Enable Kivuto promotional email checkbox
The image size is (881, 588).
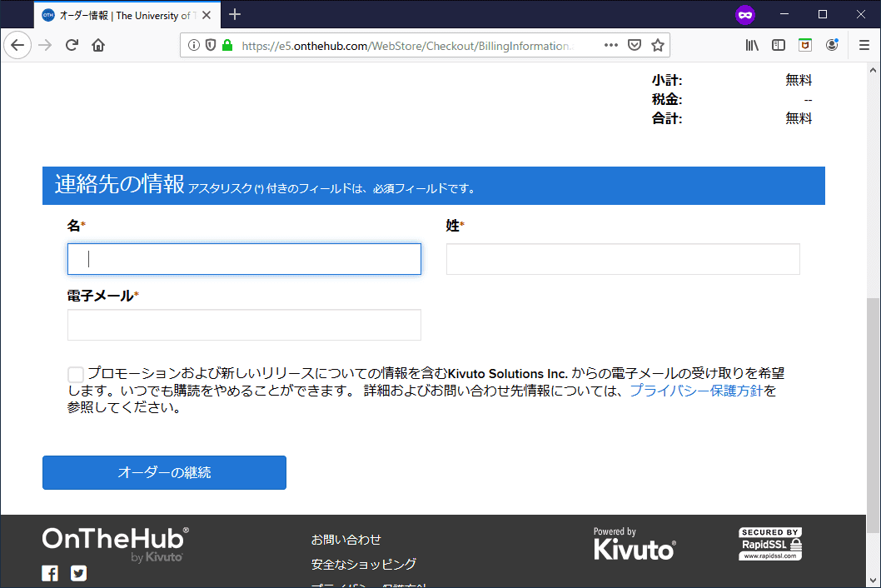click(76, 375)
